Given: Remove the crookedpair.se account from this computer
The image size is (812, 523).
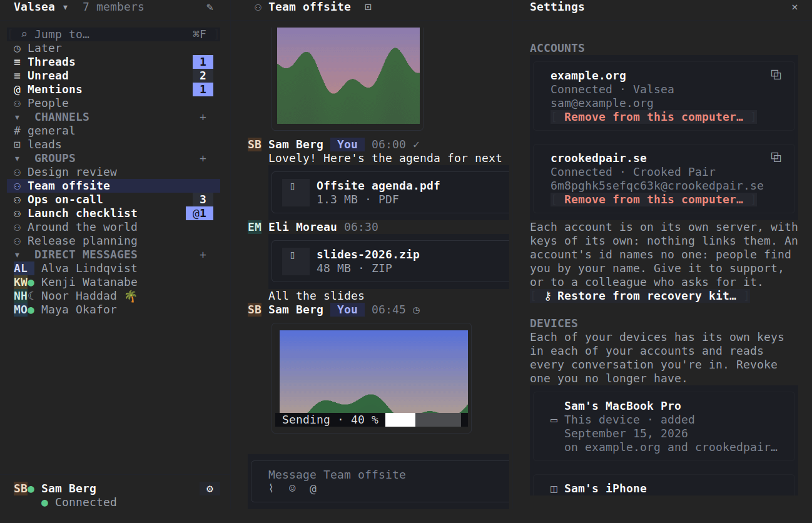Looking at the screenshot, I should [x=654, y=200].
